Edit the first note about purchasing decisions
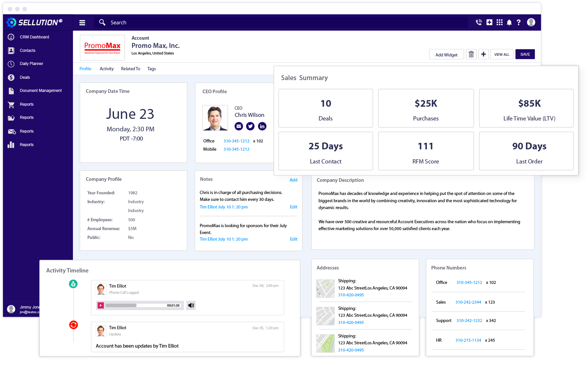The image size is (588, 365). 294,207
